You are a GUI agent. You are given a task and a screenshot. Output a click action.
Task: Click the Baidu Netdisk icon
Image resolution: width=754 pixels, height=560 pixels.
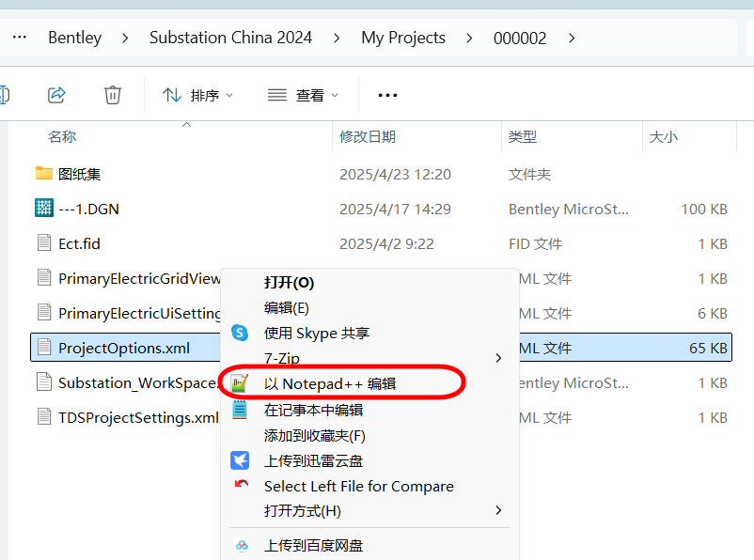click(x=242, y=546)
